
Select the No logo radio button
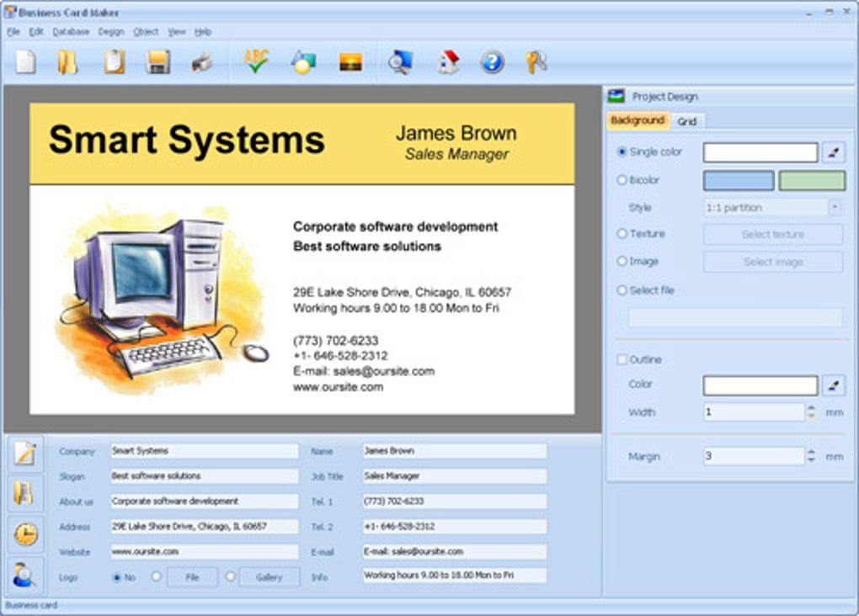coord(116,577)
